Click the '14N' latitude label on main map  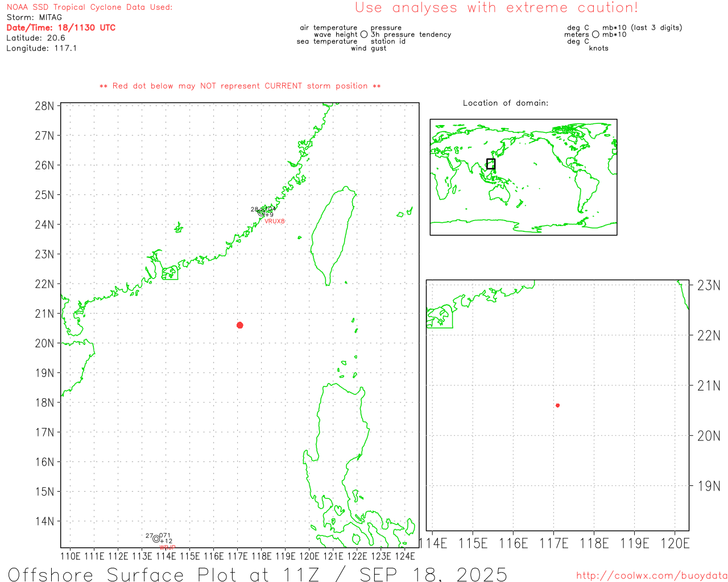pyautogui.click(x=45, y=521)
